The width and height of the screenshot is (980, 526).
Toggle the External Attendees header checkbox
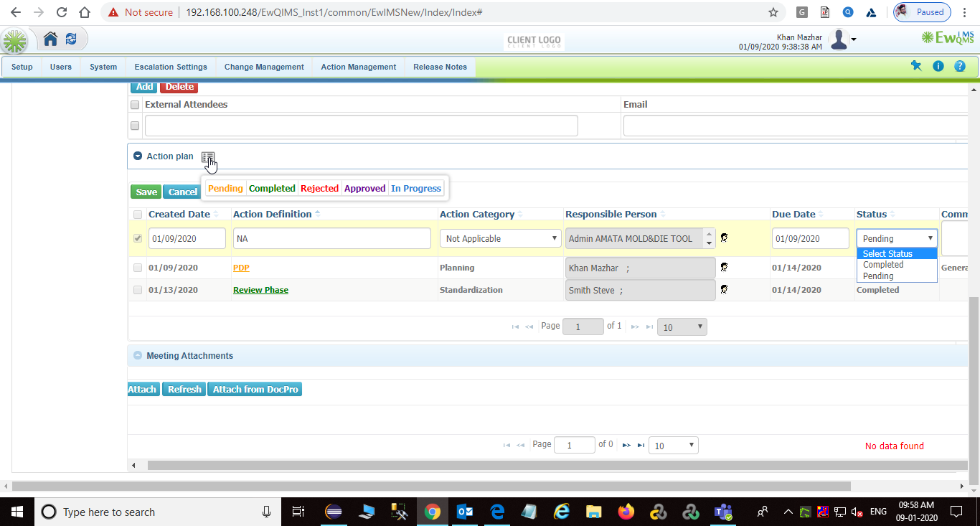[135, 105]
